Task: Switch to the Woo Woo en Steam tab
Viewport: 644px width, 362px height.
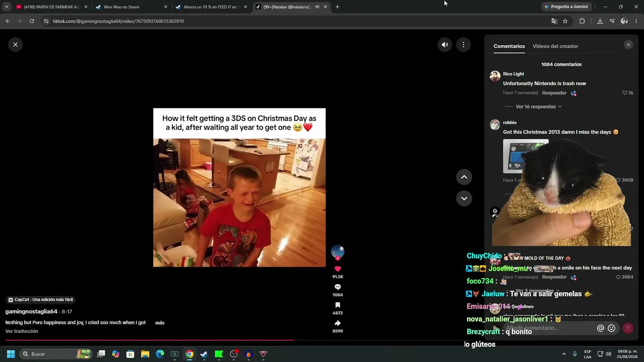Action: pos(131,7)
